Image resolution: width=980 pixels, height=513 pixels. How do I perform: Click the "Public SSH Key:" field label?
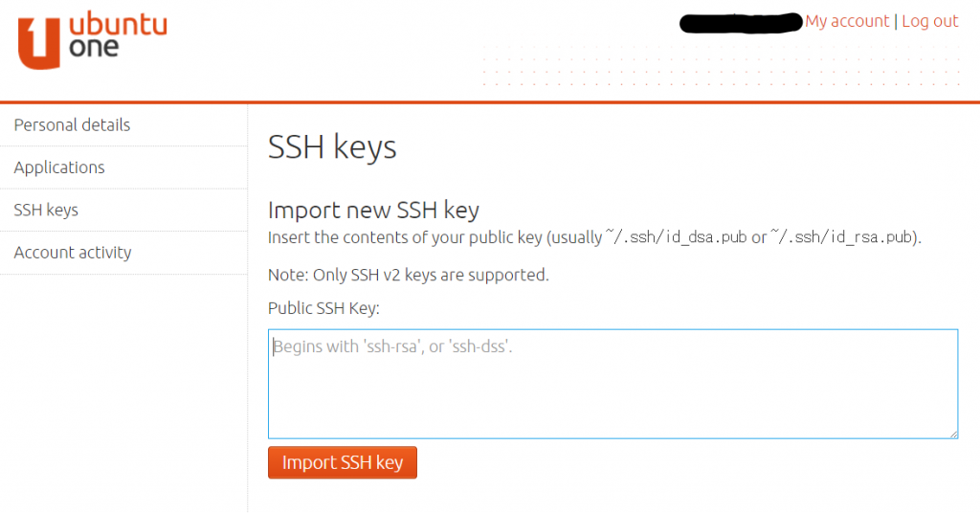(x=323, y=308)
